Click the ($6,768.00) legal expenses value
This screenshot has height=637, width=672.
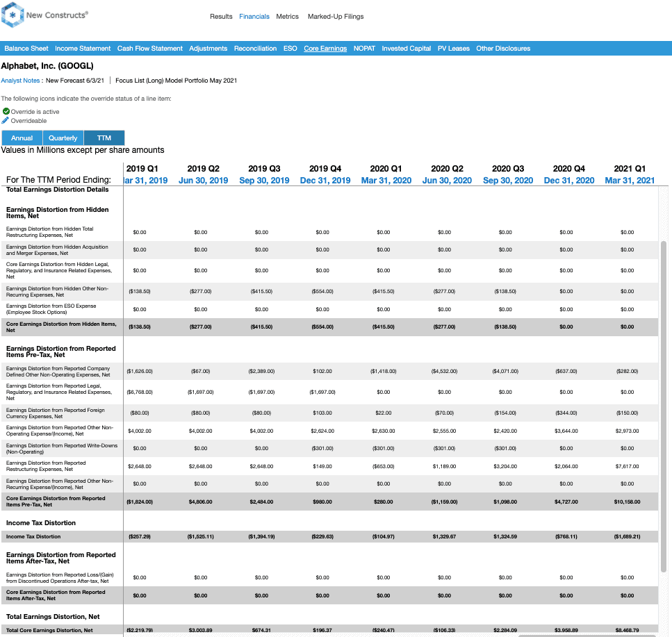140,392
